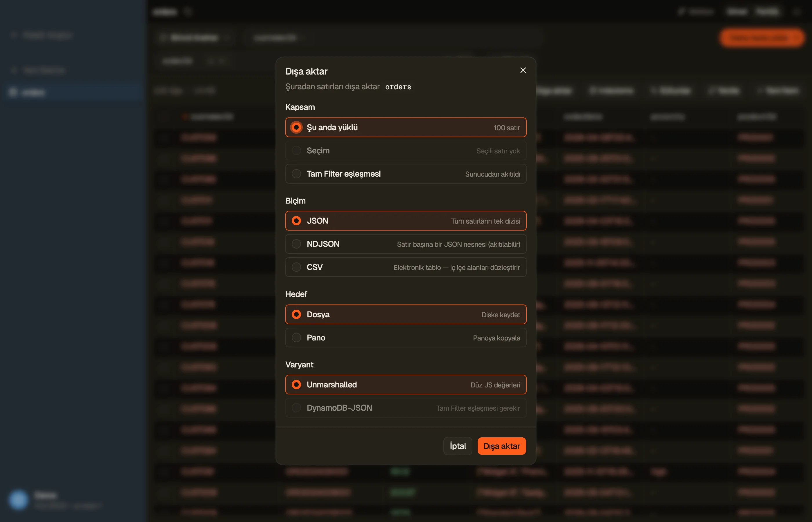The image size is (812, 522).
Task: Select the Seçim scope option
Action: (x=406, y=151)
